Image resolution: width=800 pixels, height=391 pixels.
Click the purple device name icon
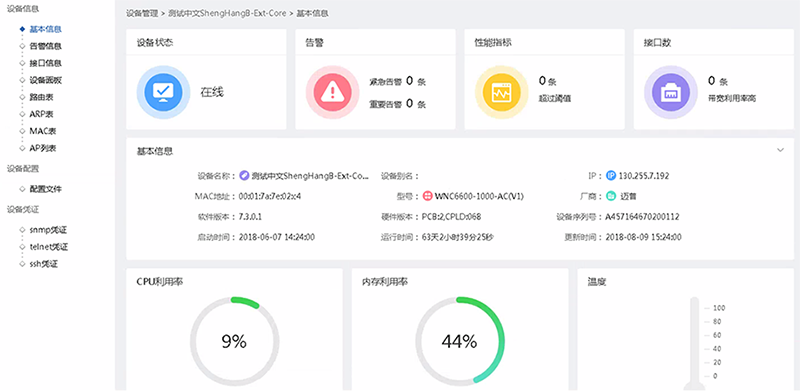click(244, 176)
